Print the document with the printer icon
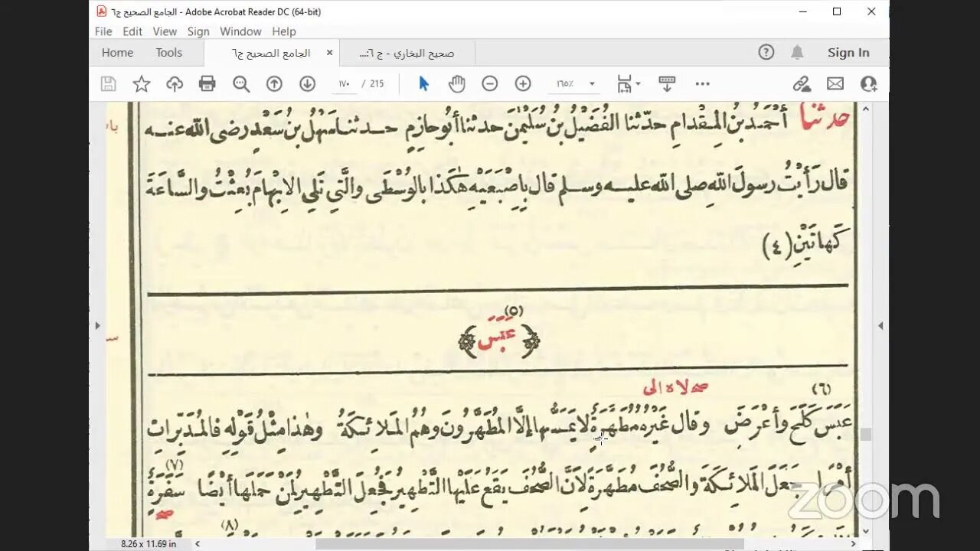This screenshot has width=980, height=551. 207,84
